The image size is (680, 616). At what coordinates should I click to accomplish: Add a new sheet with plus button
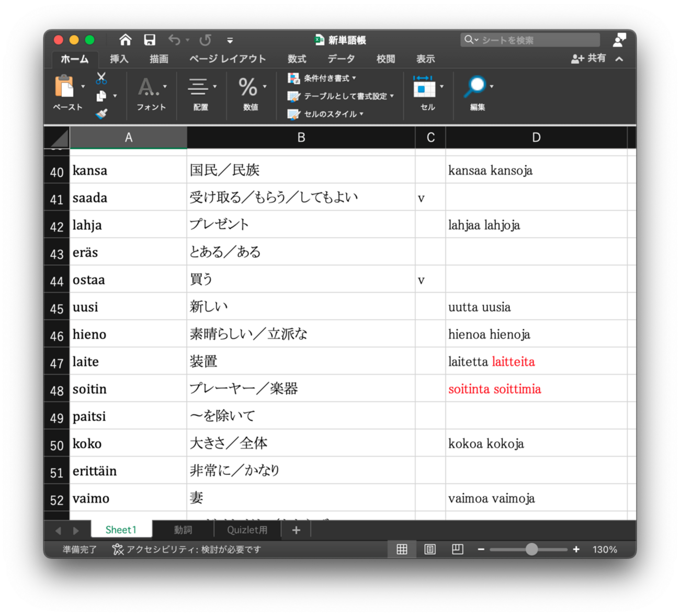pyautogui.click(x=296, y=530)
